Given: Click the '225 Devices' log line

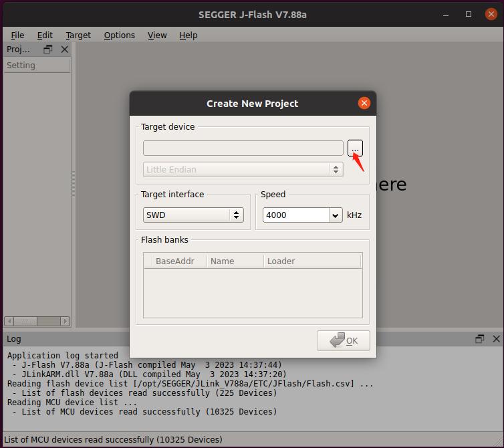Looking at the screenshot, I should tap(144, 393).
